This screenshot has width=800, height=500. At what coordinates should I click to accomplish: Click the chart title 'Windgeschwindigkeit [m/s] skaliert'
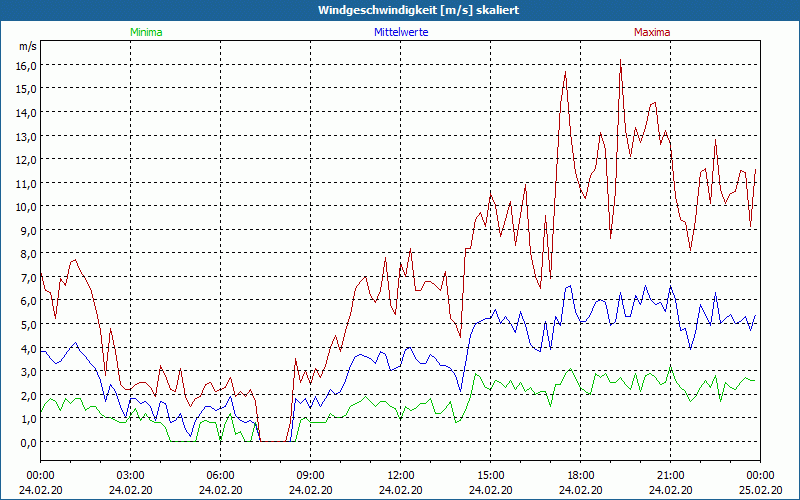(418, 10)
